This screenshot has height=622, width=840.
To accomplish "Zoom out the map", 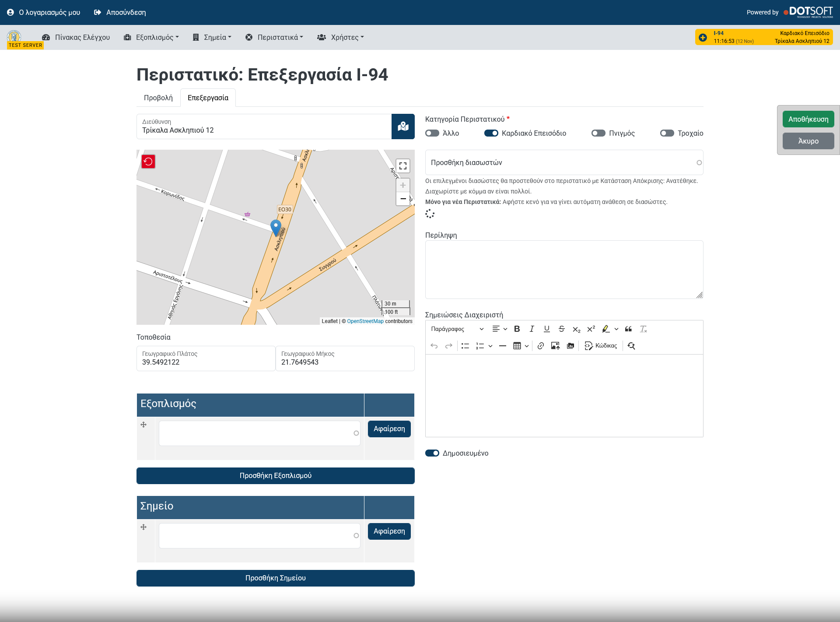I will pos(403,199).
